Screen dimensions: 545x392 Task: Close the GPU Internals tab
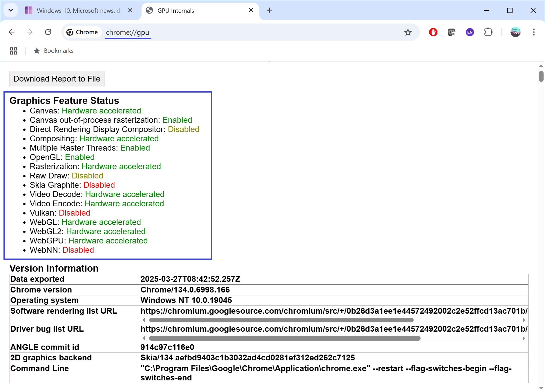tap(251, 10)
